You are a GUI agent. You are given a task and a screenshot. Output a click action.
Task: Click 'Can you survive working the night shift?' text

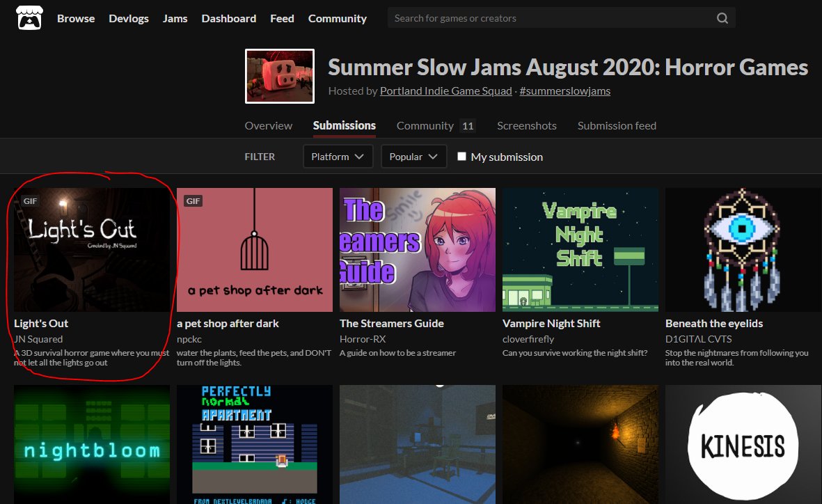(x=574, y=353)
